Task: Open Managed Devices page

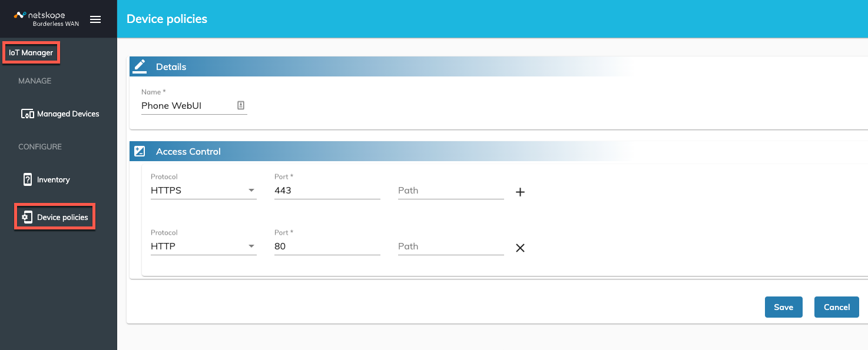Action: point(68,114)
